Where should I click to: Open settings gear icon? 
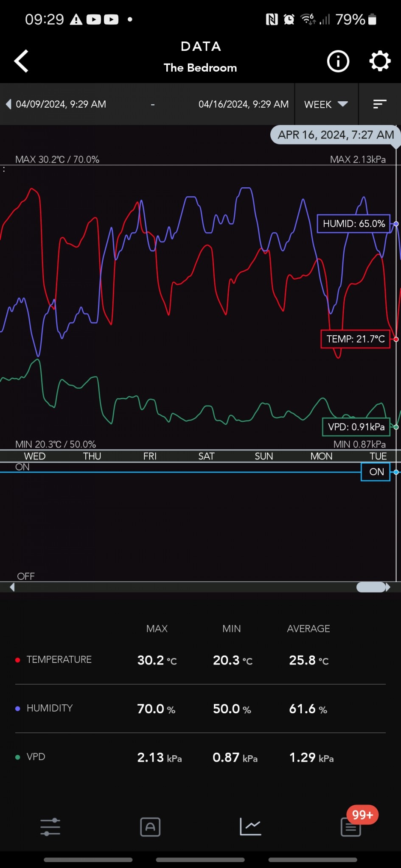(379, 61)
